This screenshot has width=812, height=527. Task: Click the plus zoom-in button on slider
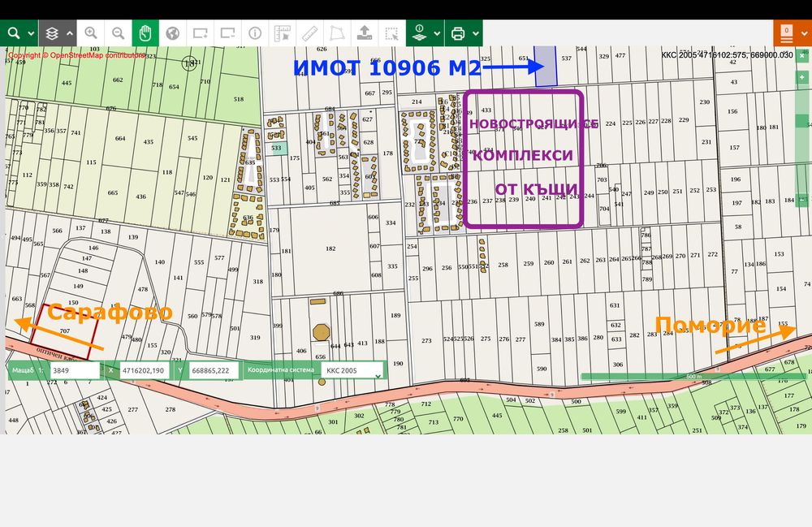[802, 77]
